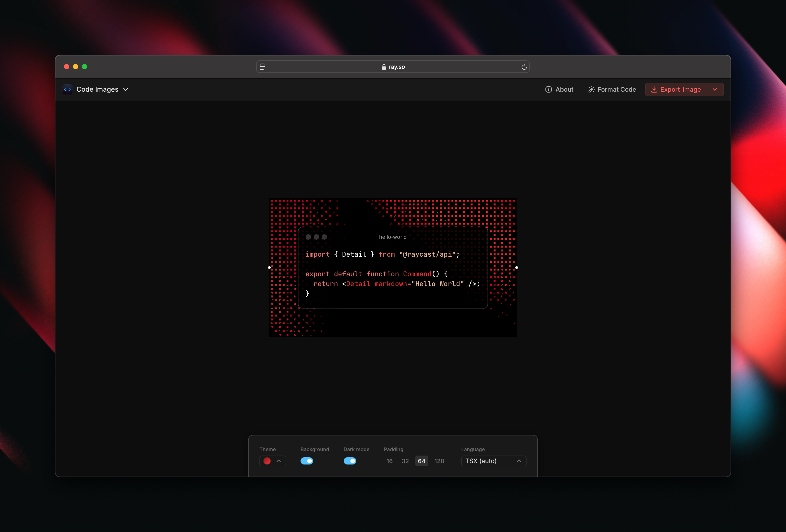Click the Code Images logo icon
The width and height of the screenshot is (786, 532).
tap(68, 89)
